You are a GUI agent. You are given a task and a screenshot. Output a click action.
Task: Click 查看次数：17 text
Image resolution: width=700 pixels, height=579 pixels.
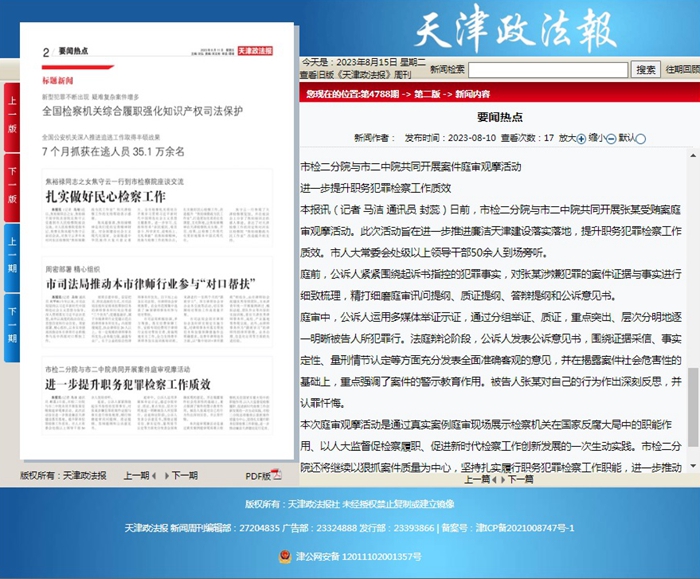527,138
